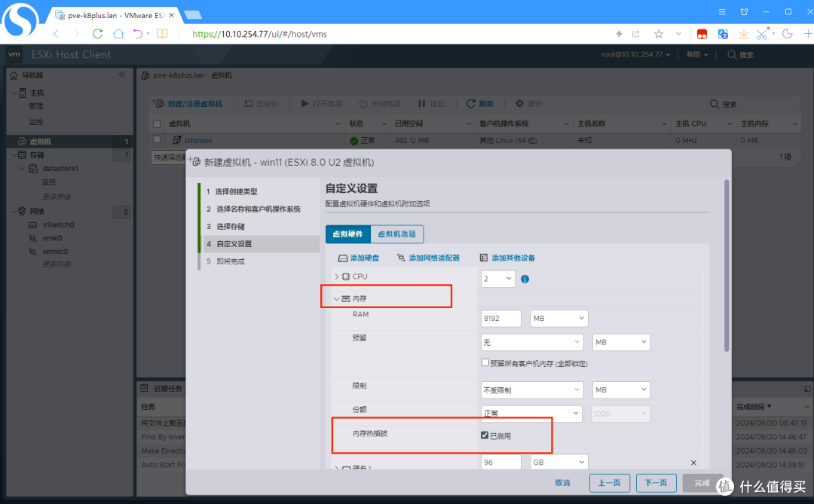The image size is (814, 504).
Task: Click the scissors screenshot tool icon
Action: pos(761,34)
